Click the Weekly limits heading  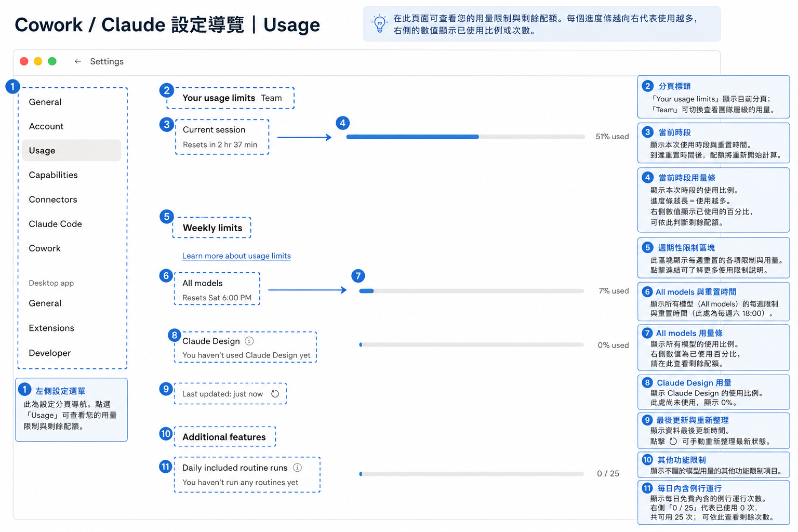[212, 228]
